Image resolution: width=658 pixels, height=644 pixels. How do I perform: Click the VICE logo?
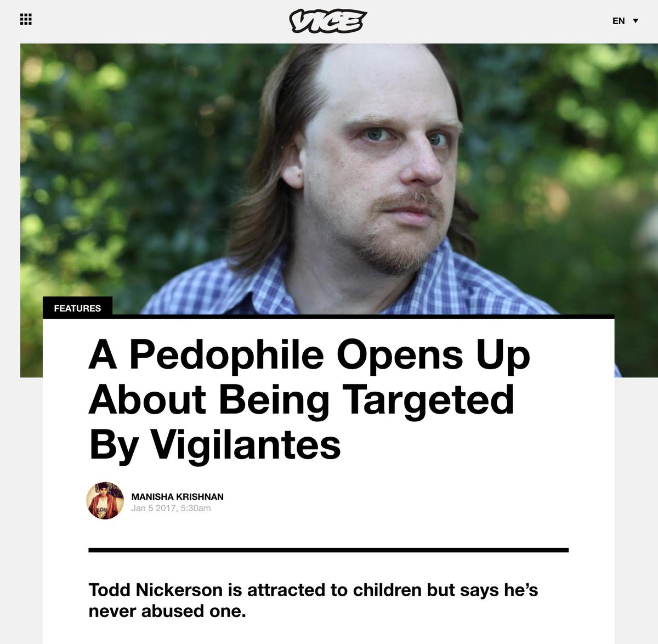tap(328, 21)
